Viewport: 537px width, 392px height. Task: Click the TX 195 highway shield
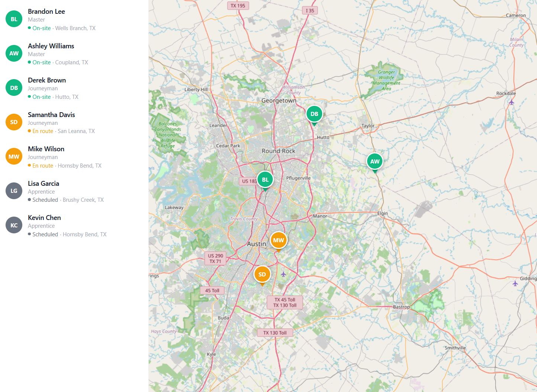tap(238, 6)
